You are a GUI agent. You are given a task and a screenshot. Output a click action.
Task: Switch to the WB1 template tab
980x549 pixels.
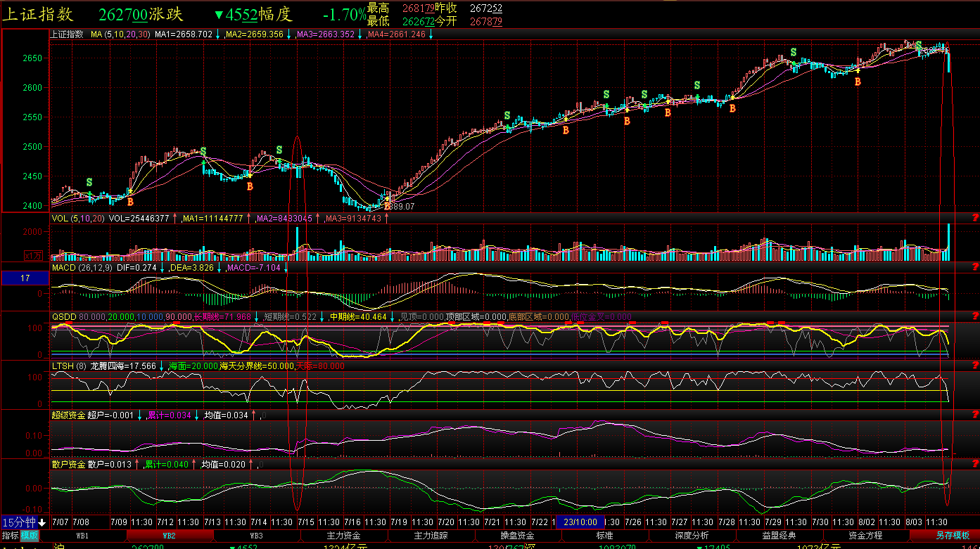tap(83, 536)
